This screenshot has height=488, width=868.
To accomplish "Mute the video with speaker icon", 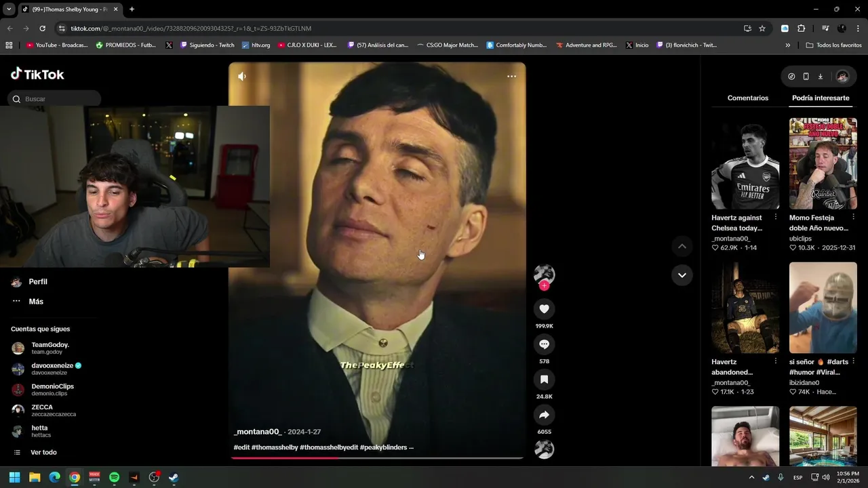I will pyautogui.click(x=242, y=77).
